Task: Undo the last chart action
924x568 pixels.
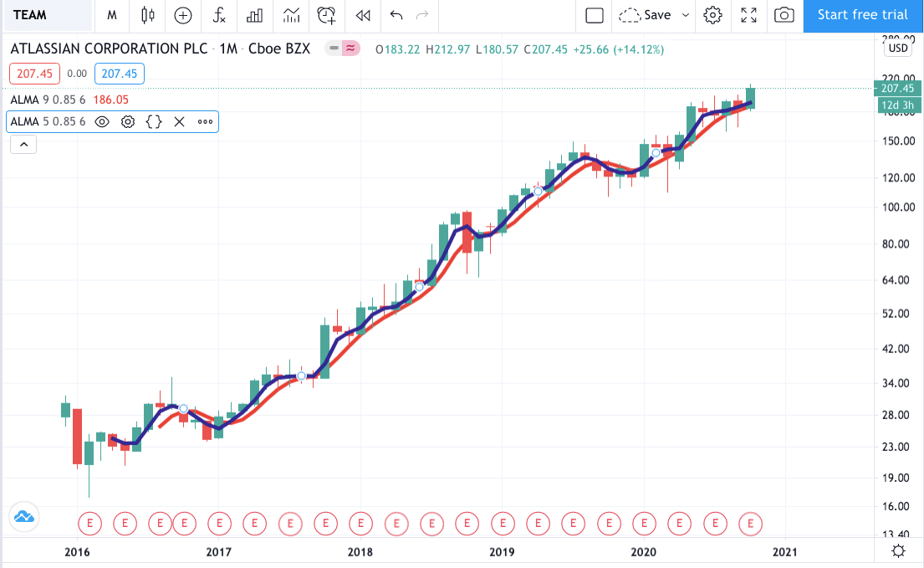Action: (x=396, y=15)
